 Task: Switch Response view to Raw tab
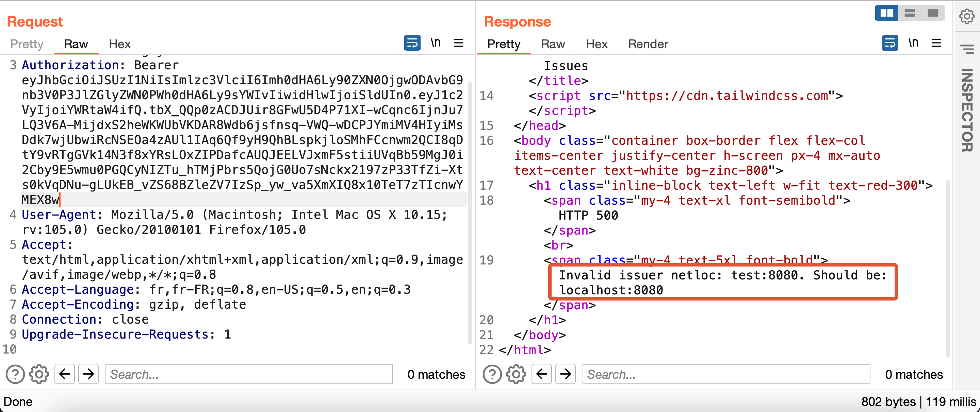pos(553,44)
